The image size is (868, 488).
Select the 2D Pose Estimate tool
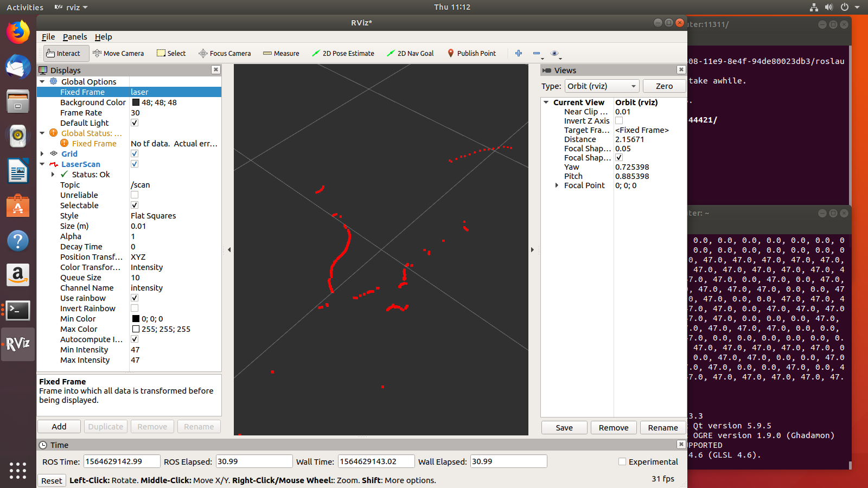tap(343, 53)
